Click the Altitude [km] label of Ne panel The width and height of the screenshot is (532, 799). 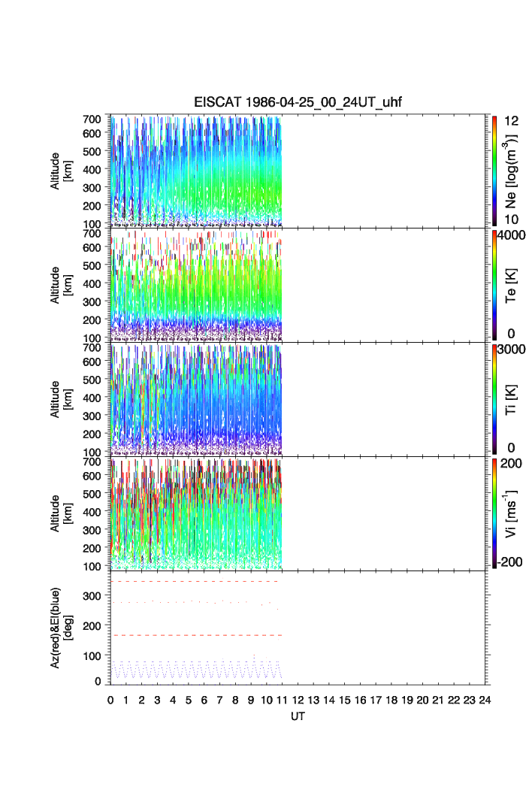tap(61, 171)
